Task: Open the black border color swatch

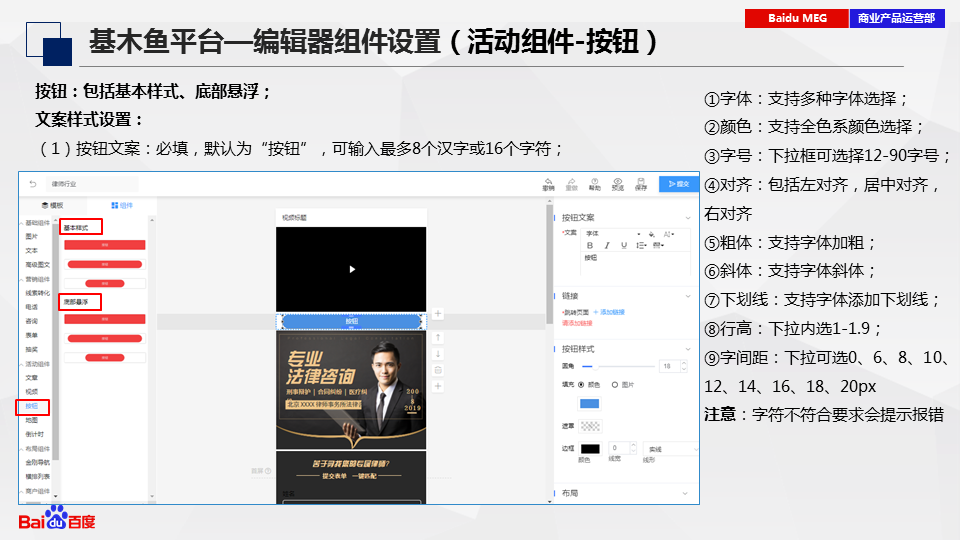Action: pyautogui.click(x=590, y=449)
